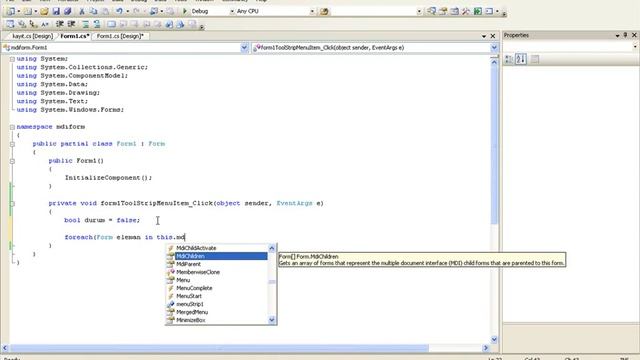Viewport: 640px width, 360px height.
Task: Start debugging with the green play icon
Action: coord(184,11)
